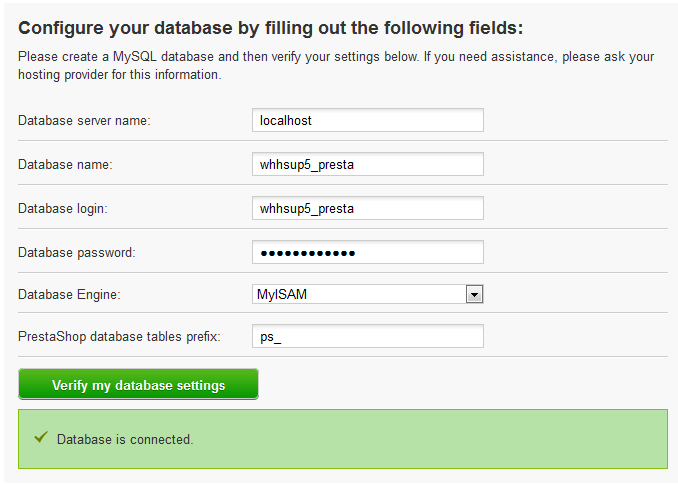The width and height of the screenshot is (678, 486).
Task: Click into the Database login field
Action: click(x=367, y=208)
